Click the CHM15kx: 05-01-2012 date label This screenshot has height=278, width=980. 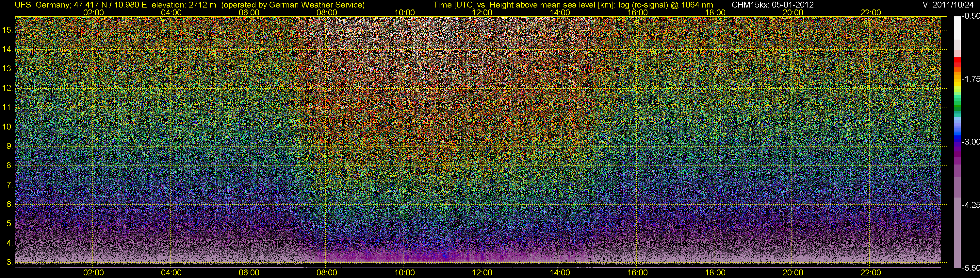[x=772, y=5]
